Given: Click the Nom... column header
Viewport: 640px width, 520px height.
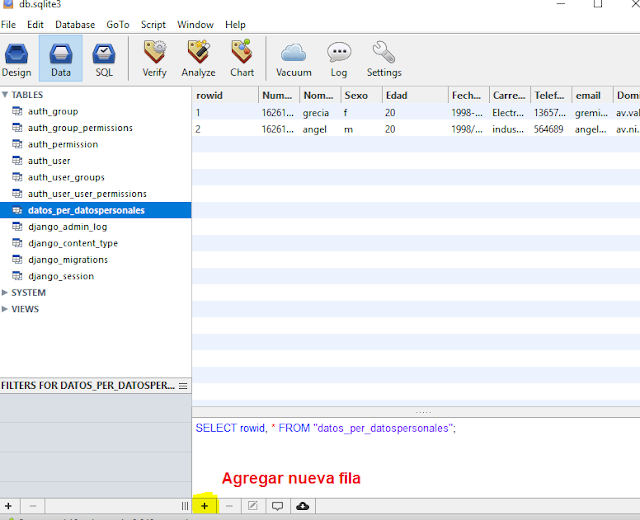Looking at the screenshot, I should tap(320, 95).
